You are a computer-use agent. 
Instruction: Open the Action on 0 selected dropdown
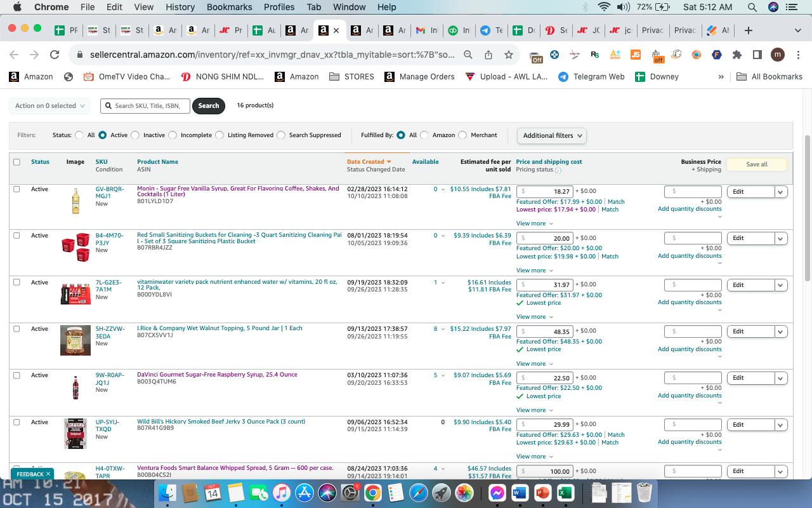49,106
